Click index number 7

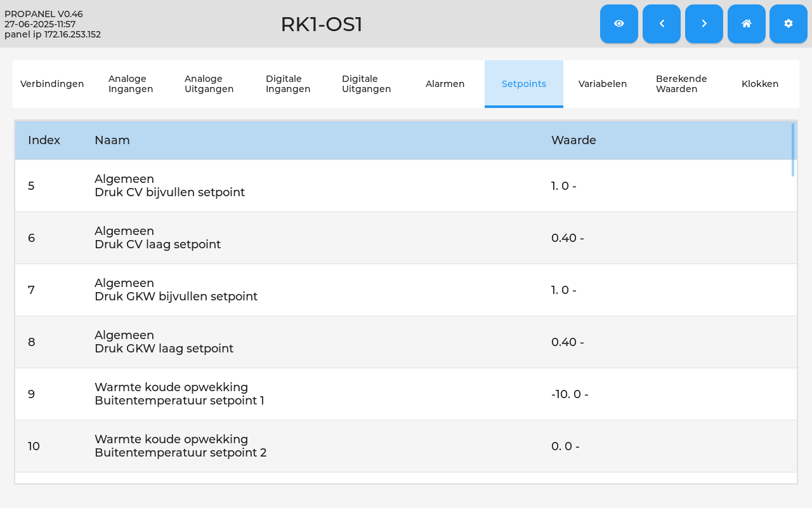pos(31,290)
